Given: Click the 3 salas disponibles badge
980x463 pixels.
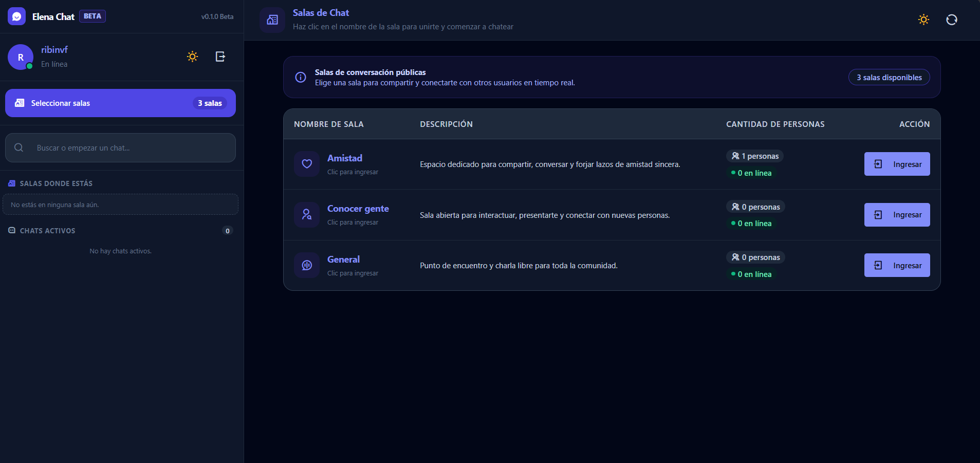Looking at the screenshot, I should 889,78.
